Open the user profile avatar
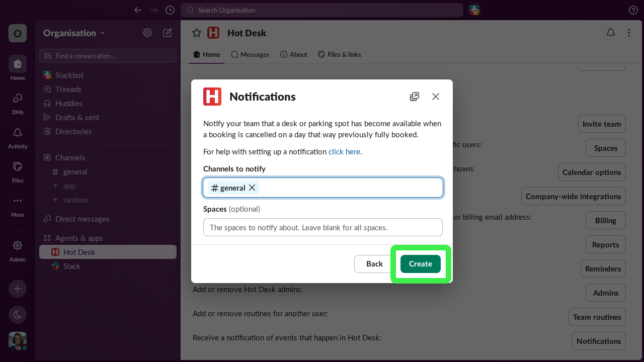Screen dimensions: 644x362 click(18, 341)
